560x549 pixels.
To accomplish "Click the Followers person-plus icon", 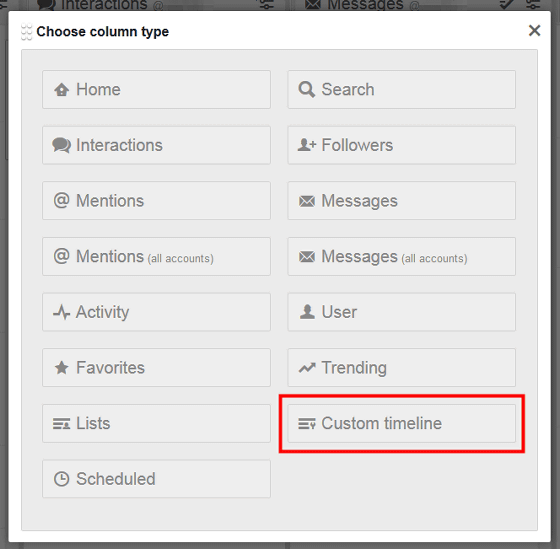I will (x=307, y=145).
